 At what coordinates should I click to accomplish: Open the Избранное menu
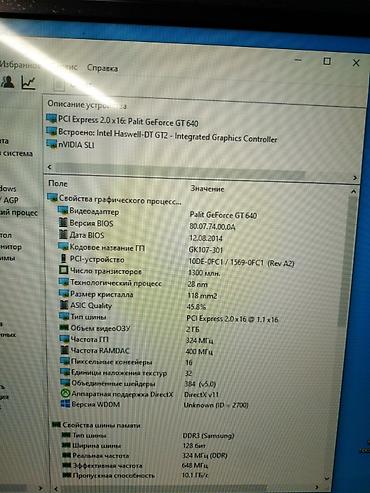click(19, 64)
